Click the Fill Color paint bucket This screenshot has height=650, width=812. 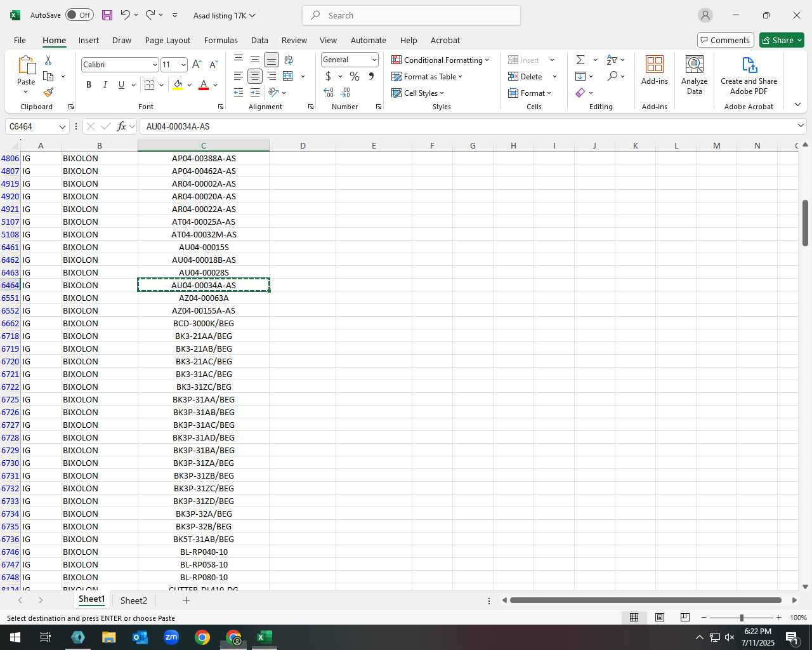tap(178, 84)
